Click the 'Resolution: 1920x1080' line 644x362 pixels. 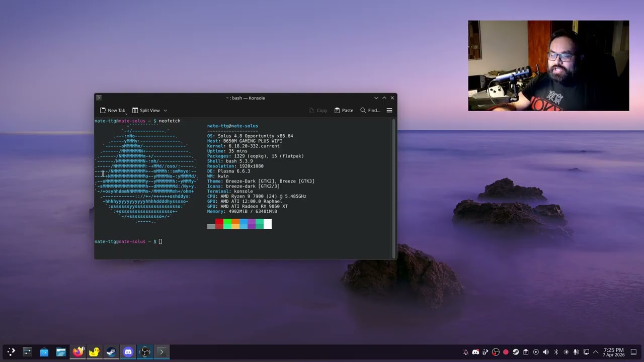tap(235, 166)
